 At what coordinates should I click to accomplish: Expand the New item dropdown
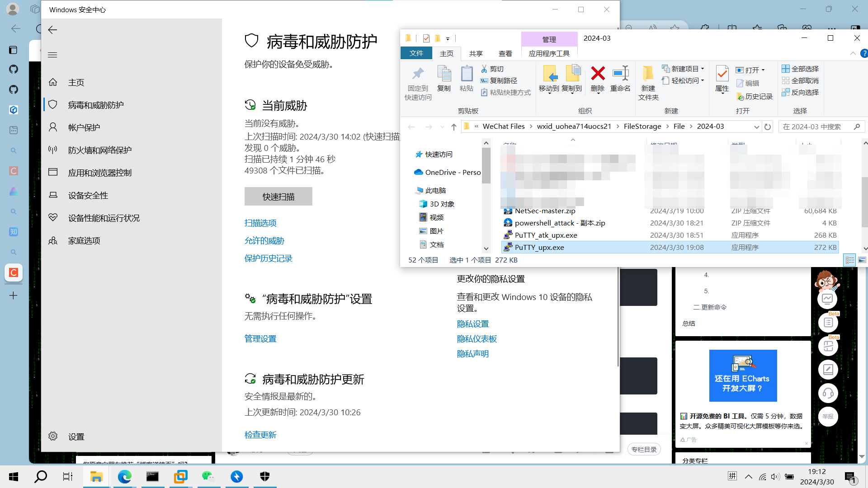684,69
